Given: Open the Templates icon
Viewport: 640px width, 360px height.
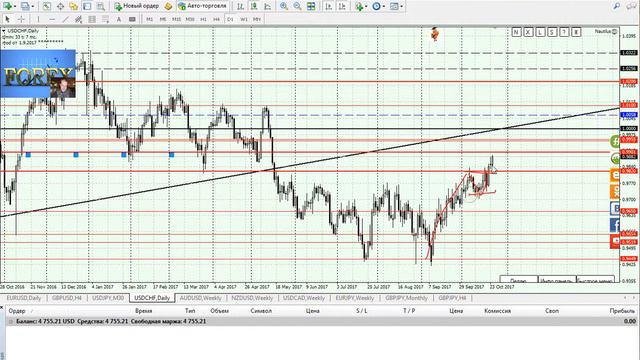Looking at the screenshot, I should point(394,6).
